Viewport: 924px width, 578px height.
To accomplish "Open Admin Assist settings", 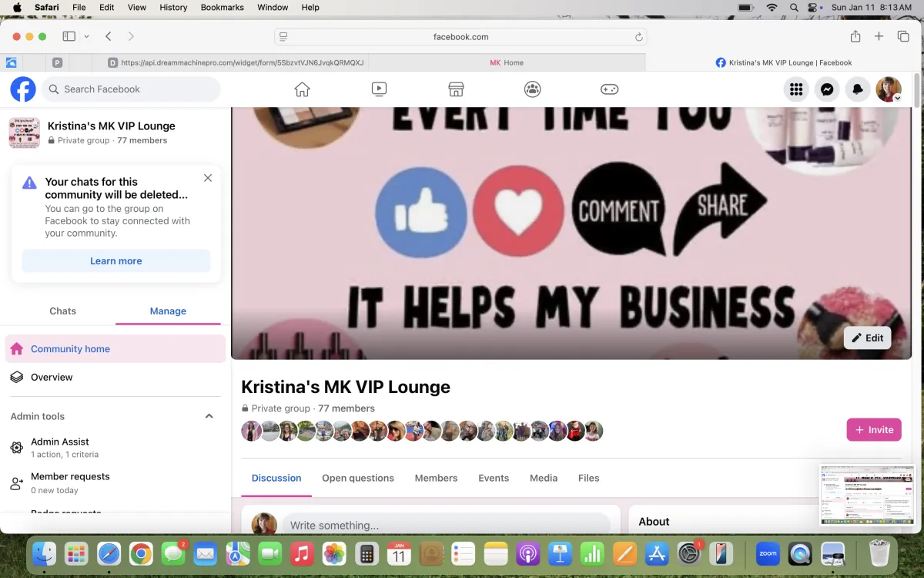I will [115, 447].
